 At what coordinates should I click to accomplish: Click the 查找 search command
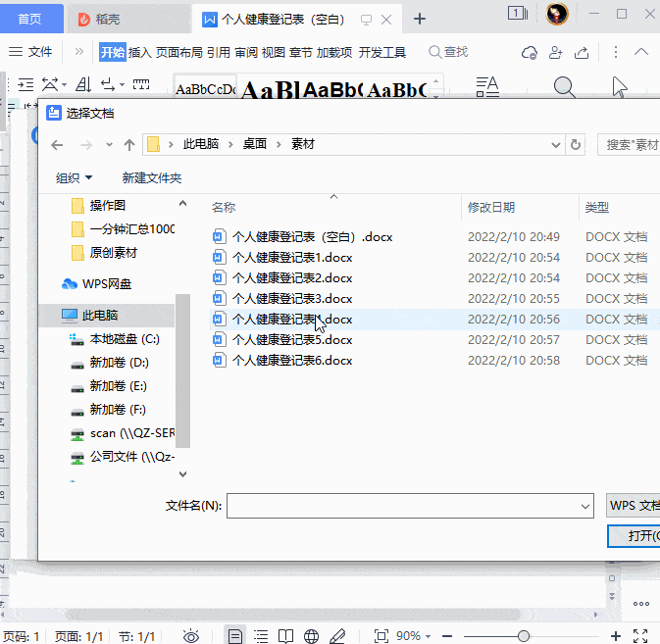(x=448, y=52)
